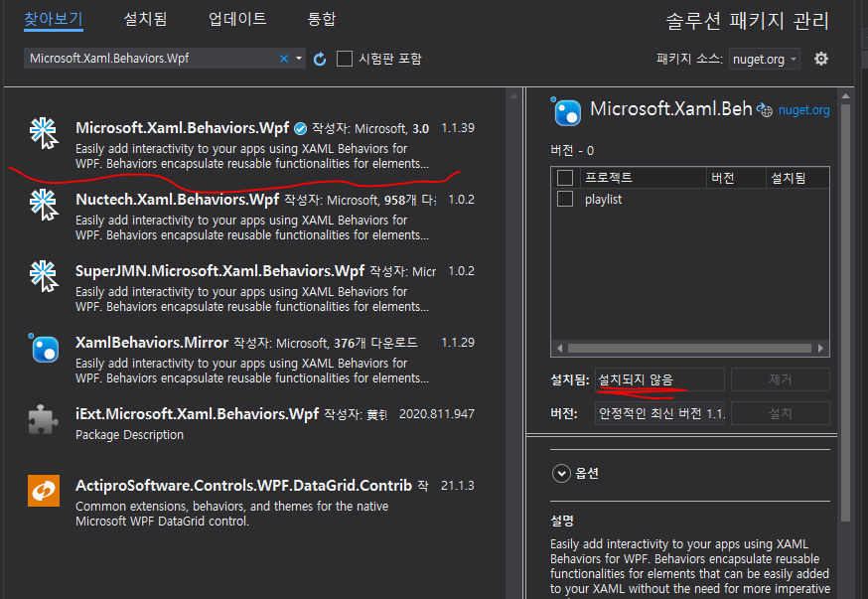This screenshot has height=599, width=868.
Task: Sort by the 프로젝트 column header
Action: click(x=644, y=178)
